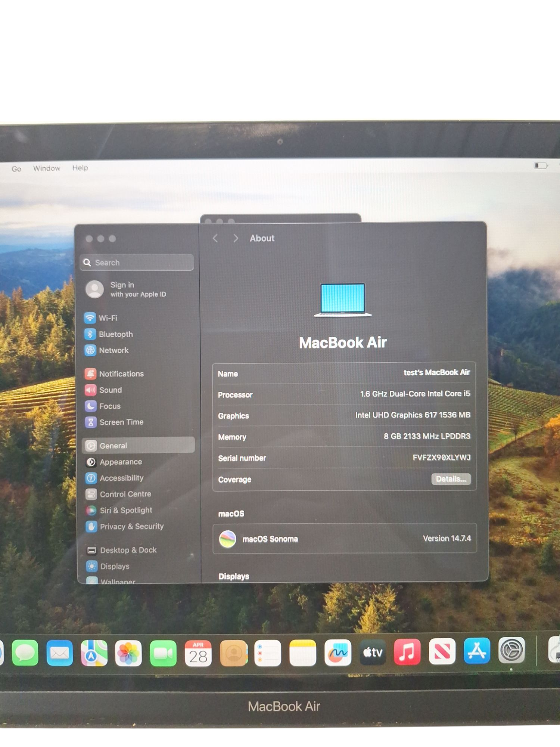
Task: Open the Window menu
Action: tap(47, 168)
